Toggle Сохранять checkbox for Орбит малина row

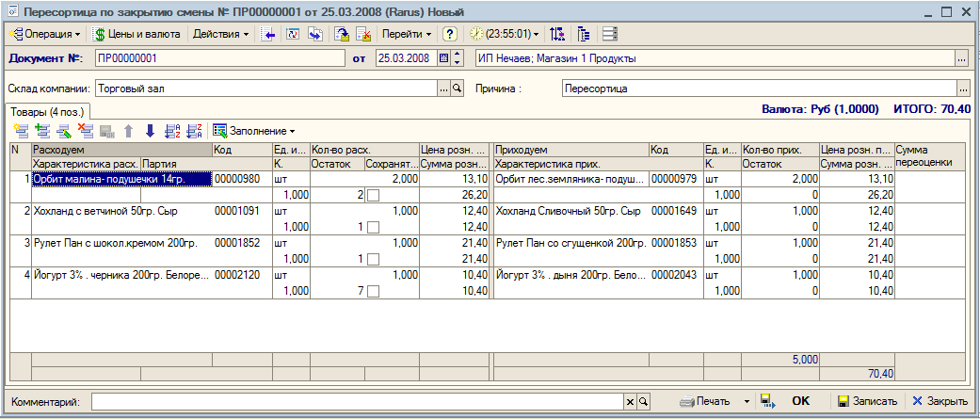point(373,196)
